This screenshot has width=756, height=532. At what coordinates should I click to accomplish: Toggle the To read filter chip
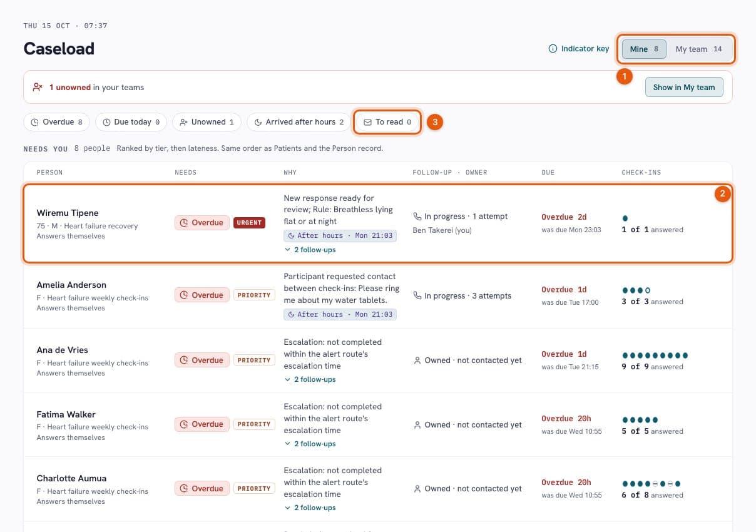point(387,122)
